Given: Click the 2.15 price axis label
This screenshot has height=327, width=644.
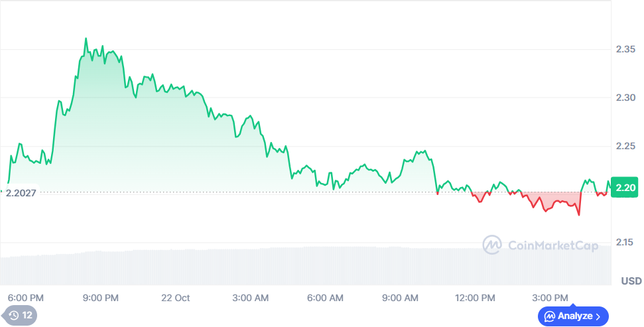Looking at the screenshot, I should 626,242.
